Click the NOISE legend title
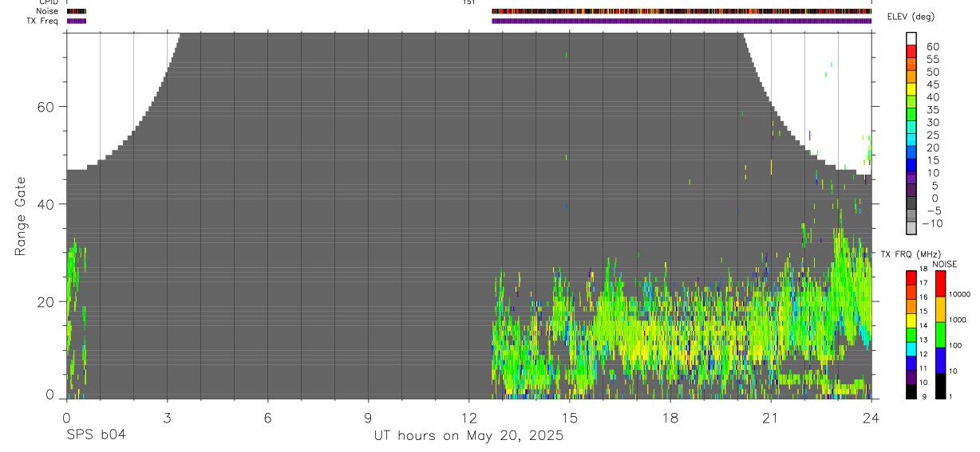 [944, 264]
